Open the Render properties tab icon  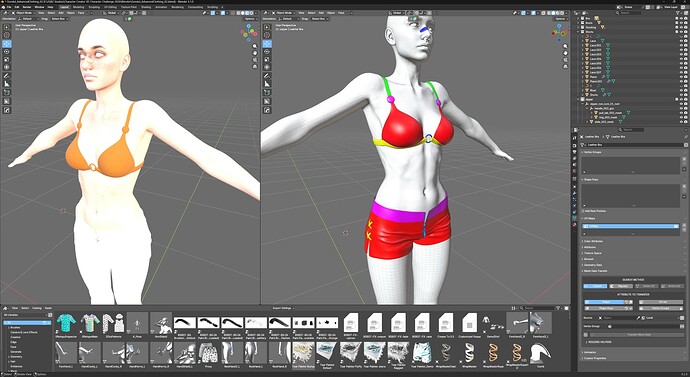[x=575, y=145]
